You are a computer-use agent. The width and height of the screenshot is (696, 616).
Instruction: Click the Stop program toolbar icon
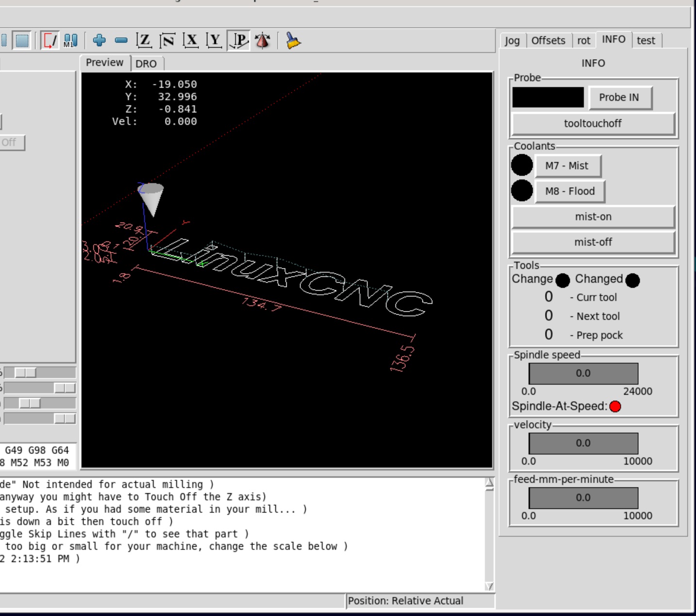[x=22, y=40]
